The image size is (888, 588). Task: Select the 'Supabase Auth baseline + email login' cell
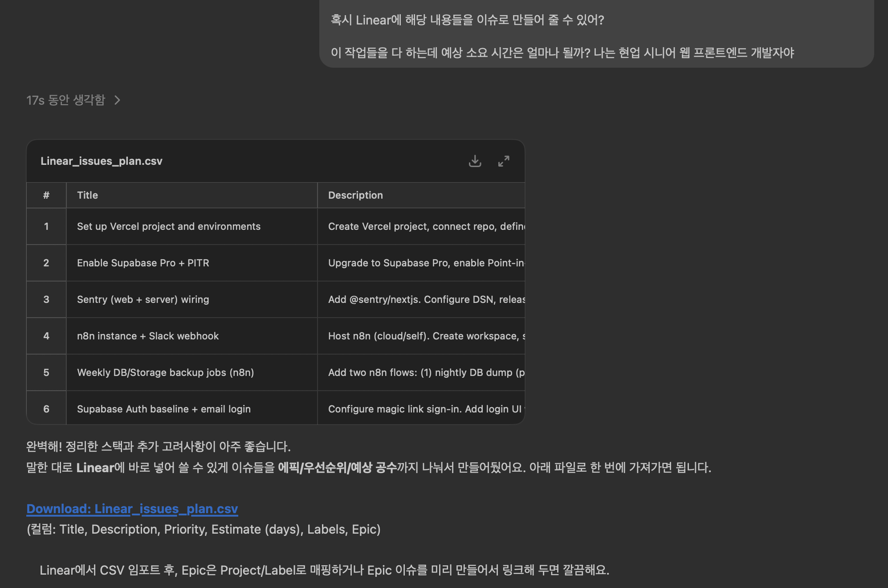point(163,409)
